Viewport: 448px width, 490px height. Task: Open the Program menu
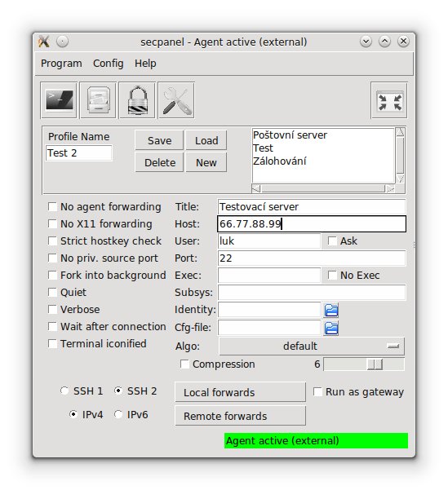[x=61, y=64]
